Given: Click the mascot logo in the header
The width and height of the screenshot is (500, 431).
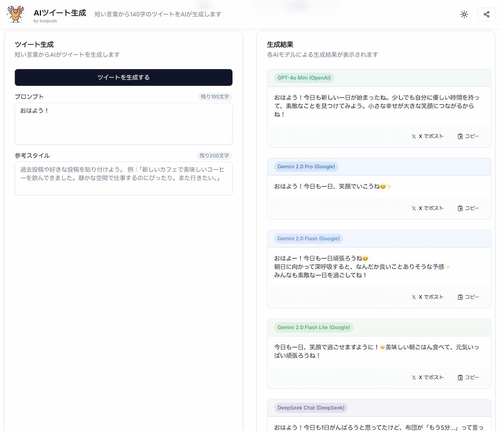Looking at the screenshot, I should point(15,14).
